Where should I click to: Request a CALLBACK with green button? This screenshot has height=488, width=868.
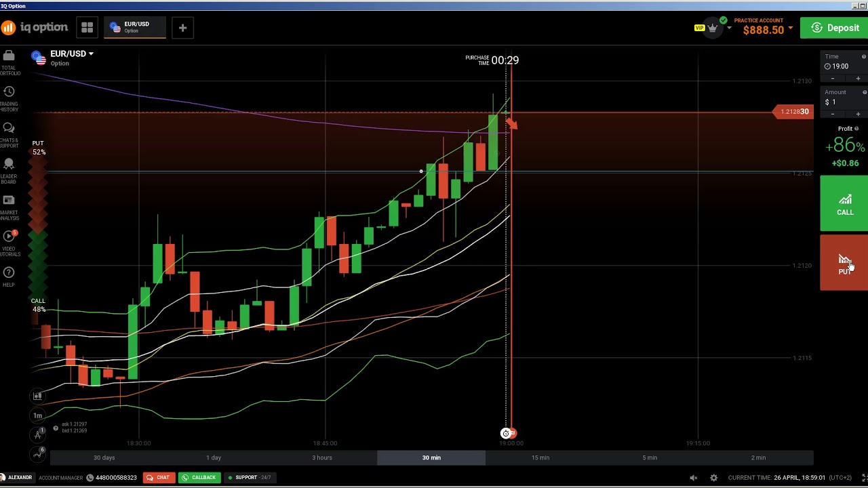(x=199, y=477)
